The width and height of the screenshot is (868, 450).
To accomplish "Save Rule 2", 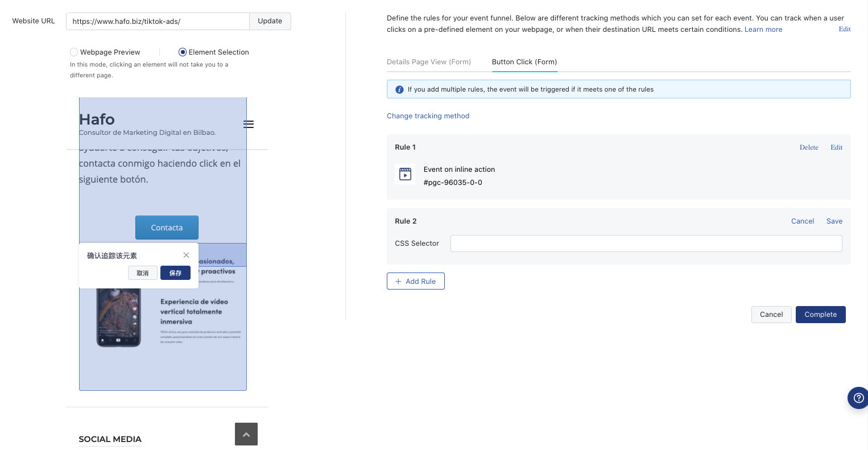I will coord(834,221).
